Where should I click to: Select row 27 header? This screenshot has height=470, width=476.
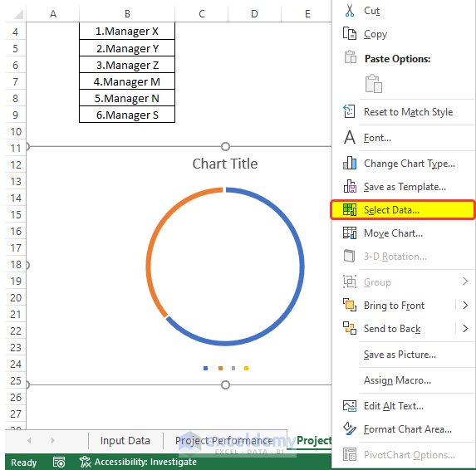coord(16,414)
